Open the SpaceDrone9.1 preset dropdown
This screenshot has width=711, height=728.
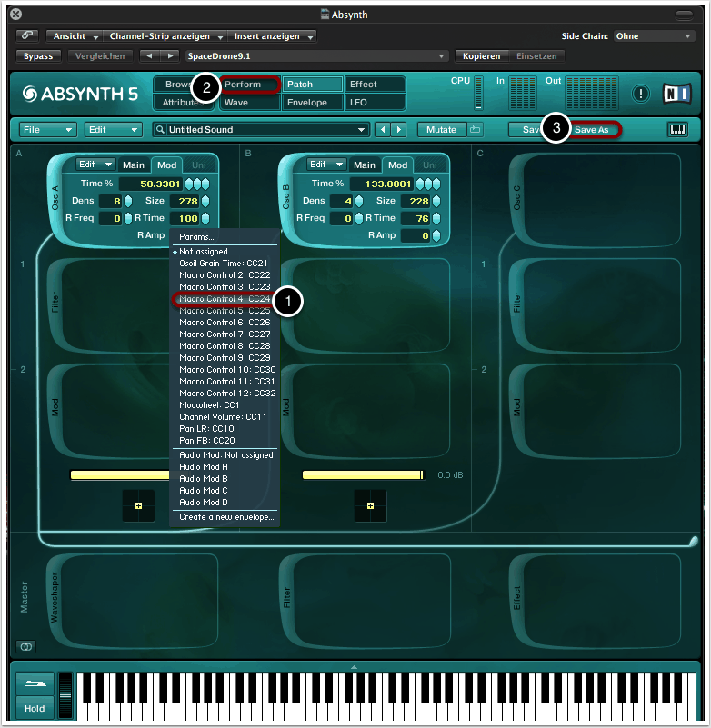[x=315, y=55]
